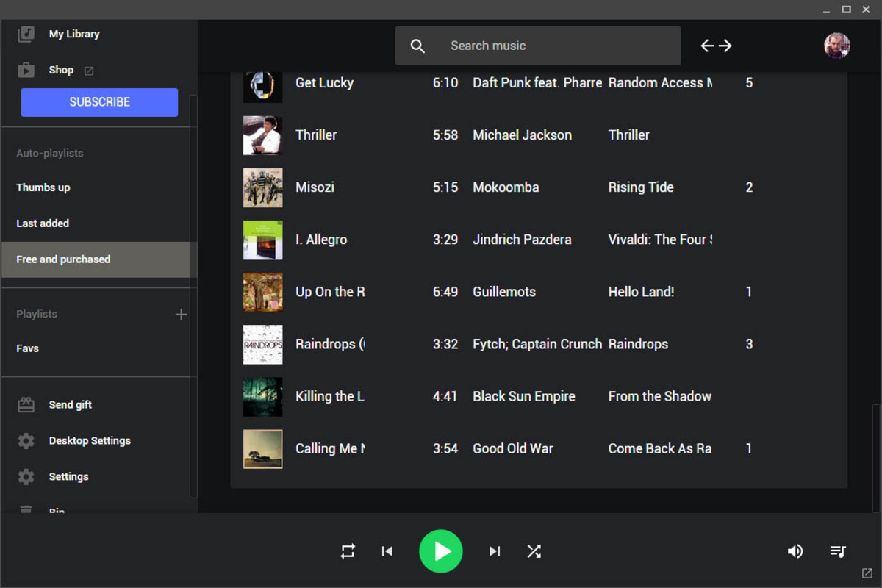Open My Library
This screenshot has width=882, height=588.
(x=74, y=34)
